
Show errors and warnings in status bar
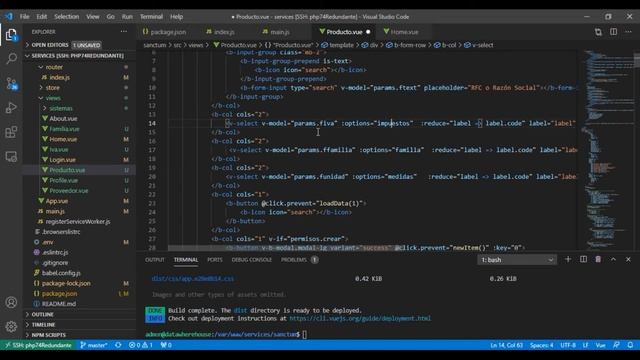140,345
